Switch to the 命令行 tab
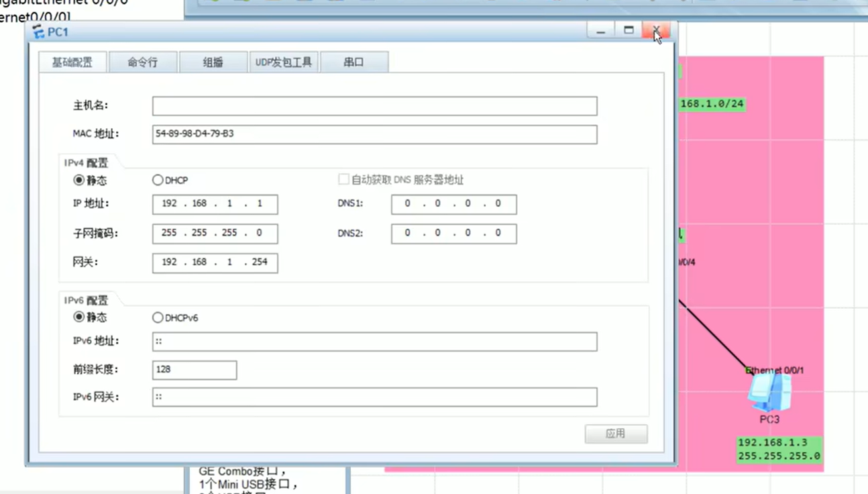The image size is (868, 494). point(143,62)
